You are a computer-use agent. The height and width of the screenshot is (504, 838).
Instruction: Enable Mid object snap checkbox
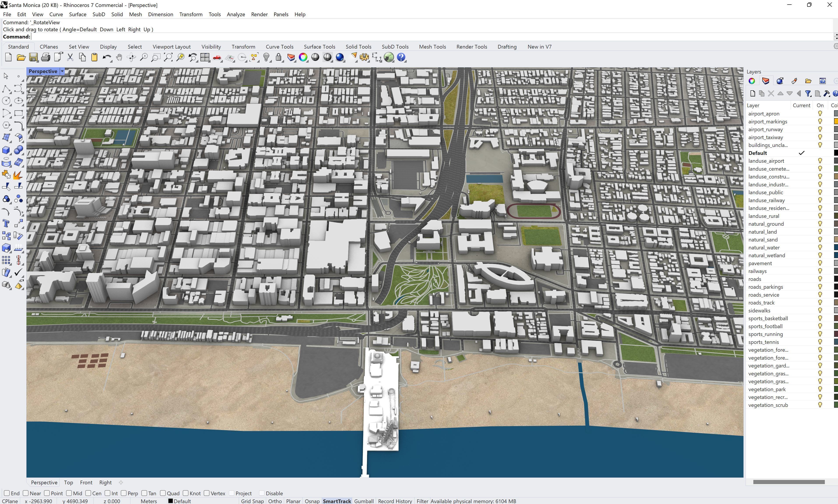coord(69,493)
